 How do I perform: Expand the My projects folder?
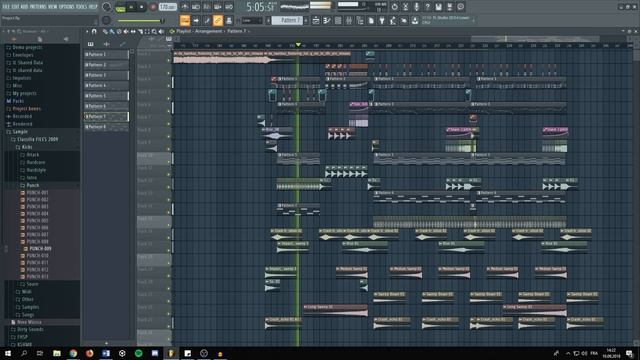click(x=22, y=93)
